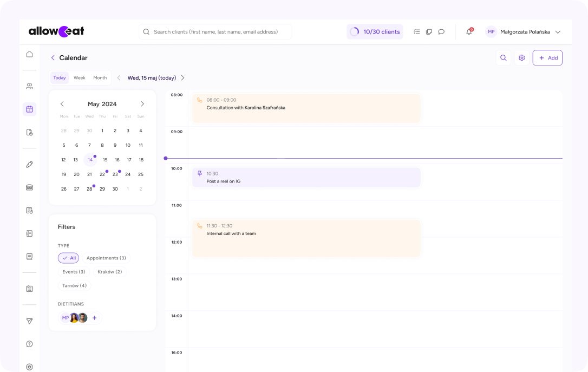This screenshot has height=372, width=588.
Task: Toggle the bearded man dietitian avatar filter
Action: pyautogui.click(x=83, y=318)
